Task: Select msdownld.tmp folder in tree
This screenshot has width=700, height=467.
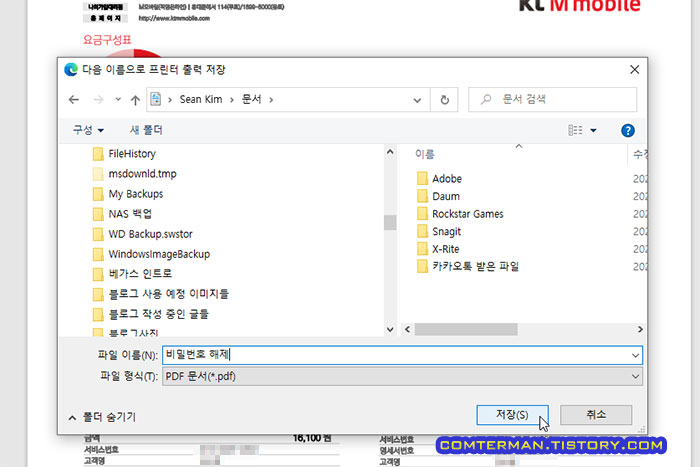Action: pos(142,174)
